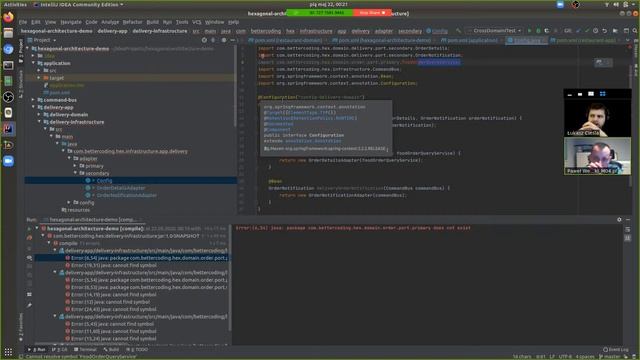Open the Files app in the dock

pyautogui.click(x=8, y=33)
